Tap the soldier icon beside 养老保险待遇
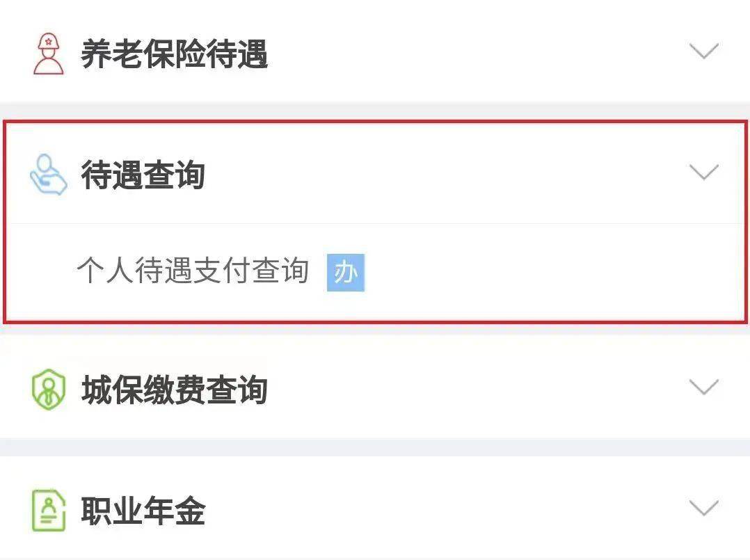 click(x=48, y=54)
